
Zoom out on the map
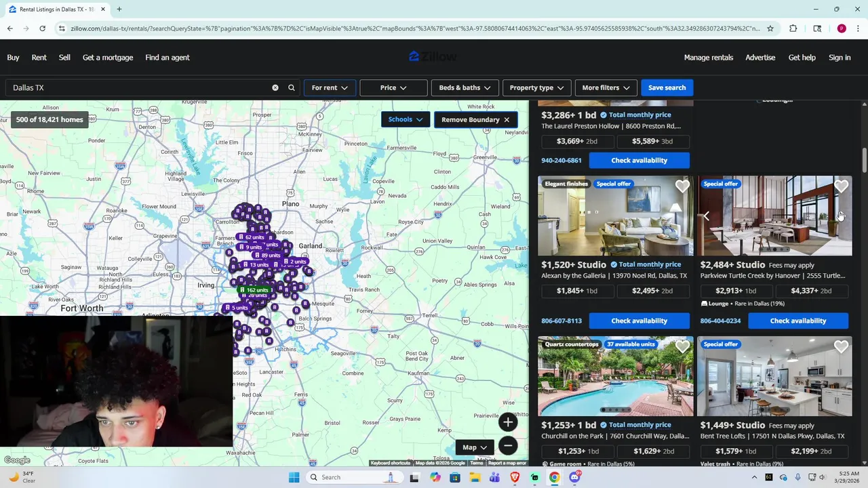pos(508,445)
